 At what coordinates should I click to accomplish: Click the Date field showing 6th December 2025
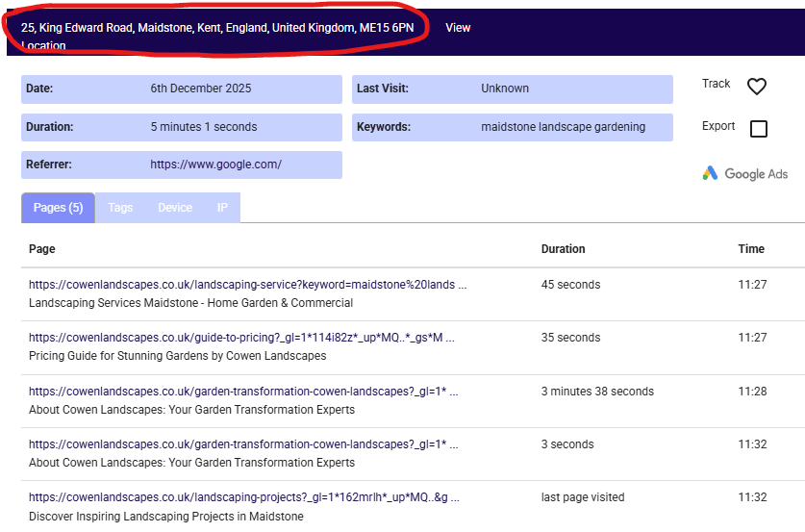200,89
